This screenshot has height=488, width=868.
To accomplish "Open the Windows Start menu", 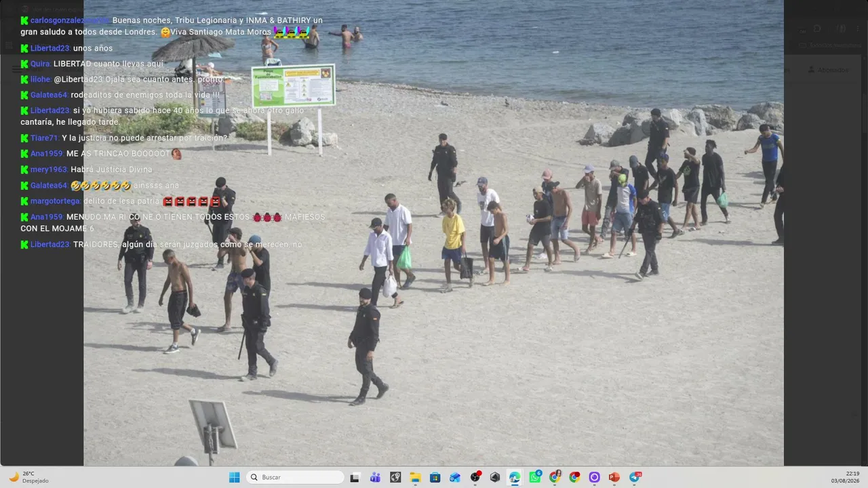I will pyautogui.click(x=234, y=477).
